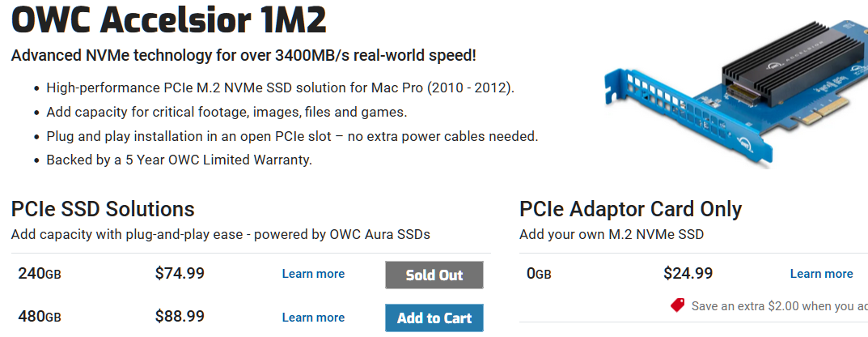Click the Plug and play installation bullet
The height and width of the screenshot is (337, 868).
292,135
